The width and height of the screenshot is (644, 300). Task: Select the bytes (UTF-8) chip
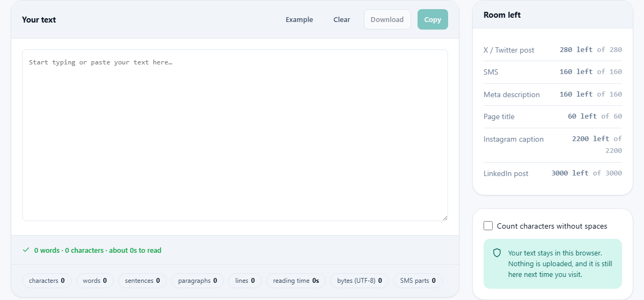click(360, 281)
